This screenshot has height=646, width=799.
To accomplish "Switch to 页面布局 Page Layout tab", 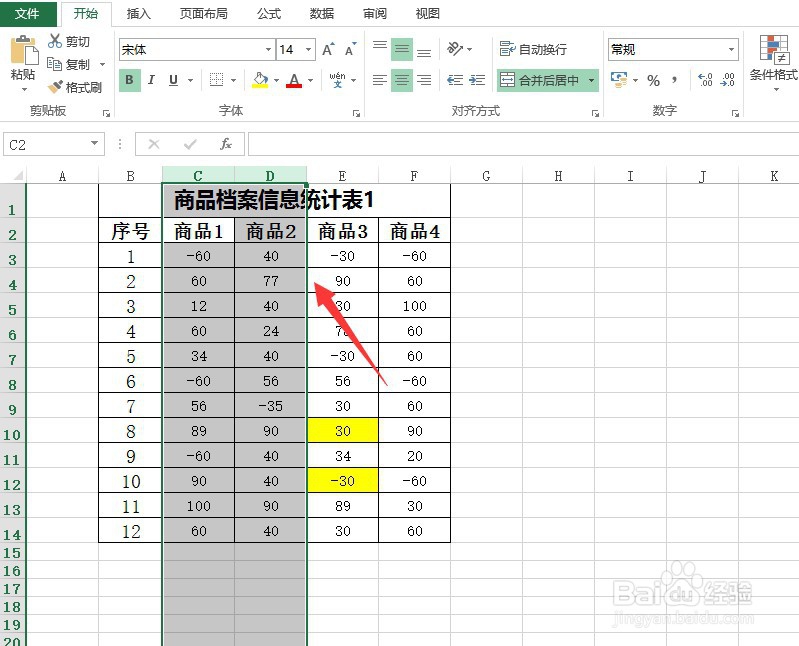I will 203,14.
